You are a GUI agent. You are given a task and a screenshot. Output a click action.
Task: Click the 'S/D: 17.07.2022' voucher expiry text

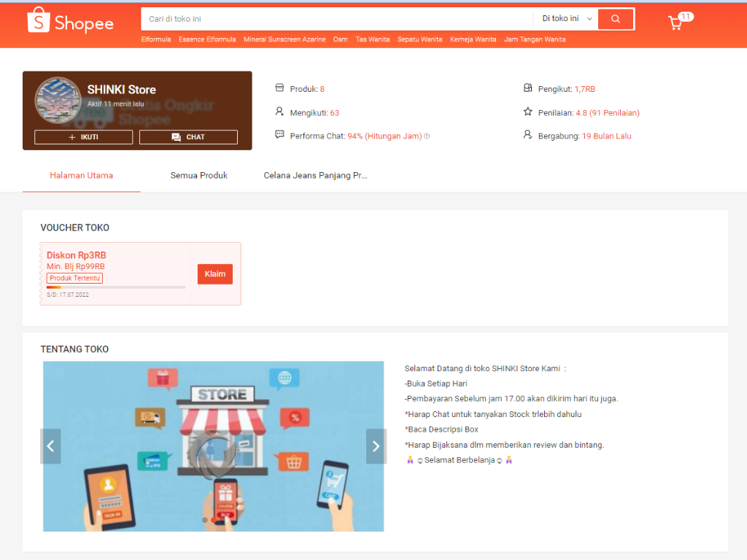coord(68,295)
